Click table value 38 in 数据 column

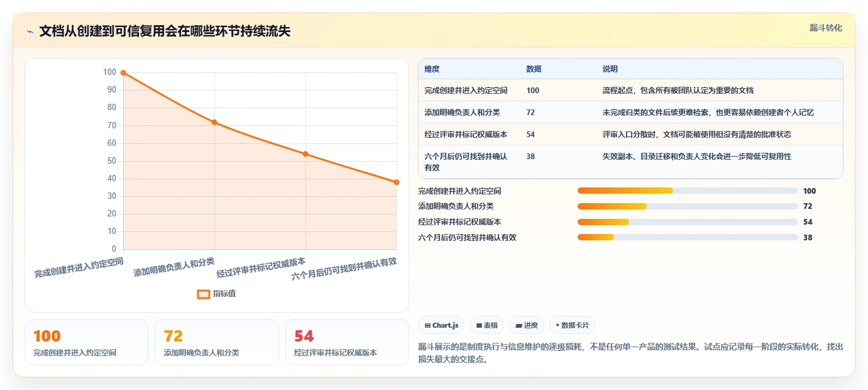pyautogui.click(x=530, y=157)
